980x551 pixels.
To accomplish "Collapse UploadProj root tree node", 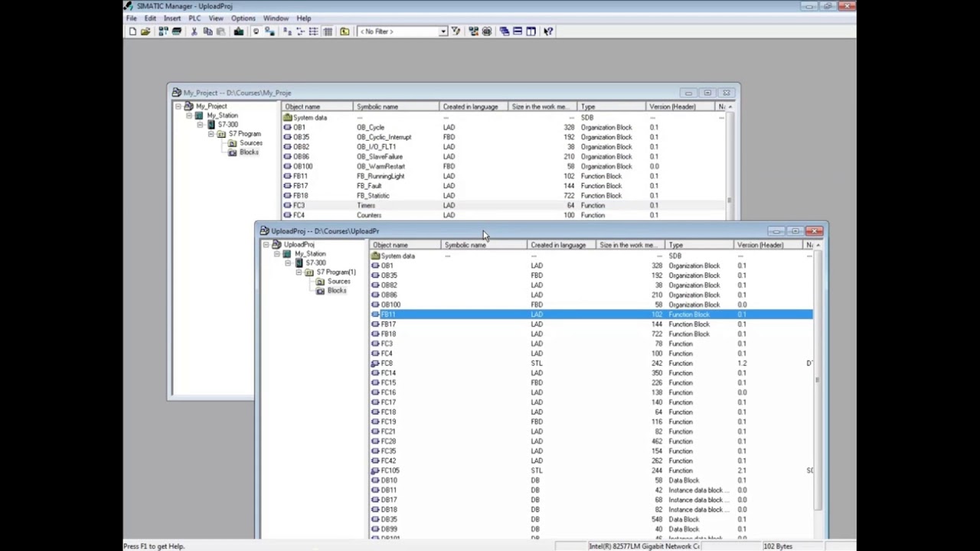I will [266, 245].
